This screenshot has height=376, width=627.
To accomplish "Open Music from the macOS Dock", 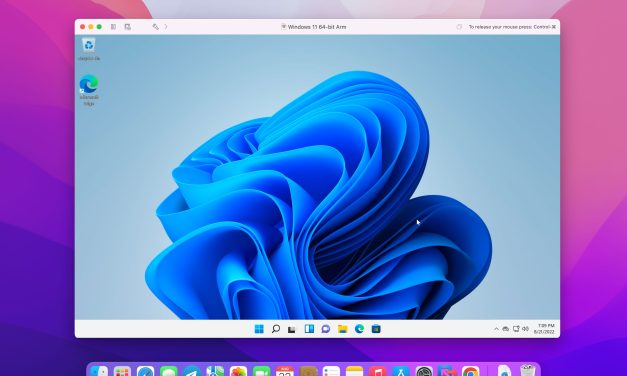I will point(377,371).
